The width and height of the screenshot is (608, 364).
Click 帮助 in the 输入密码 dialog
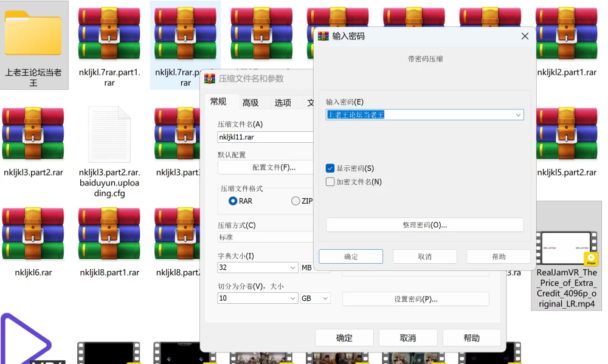499,256
